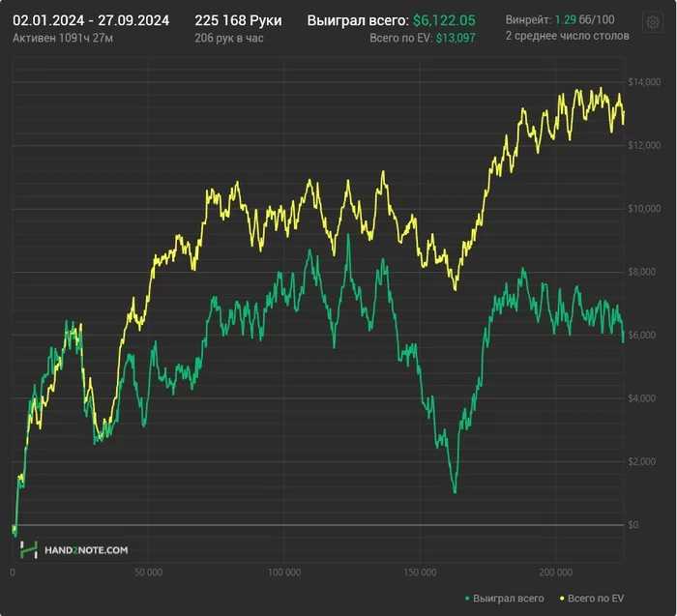Screen dimensions: 677x616
Task: Click the '225 168 Руки' hands count
Action: coord(238,20)
